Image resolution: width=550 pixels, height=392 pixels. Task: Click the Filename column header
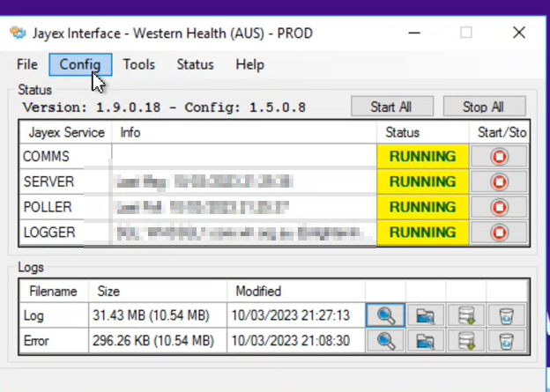53,291
